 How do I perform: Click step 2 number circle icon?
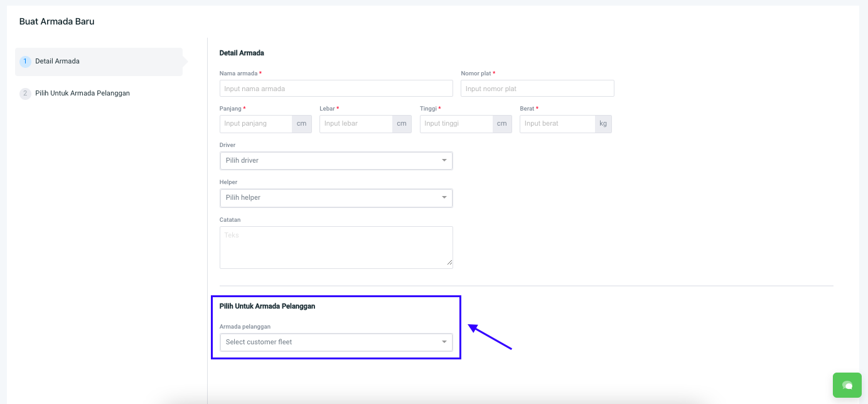click(x=25, y=94)
